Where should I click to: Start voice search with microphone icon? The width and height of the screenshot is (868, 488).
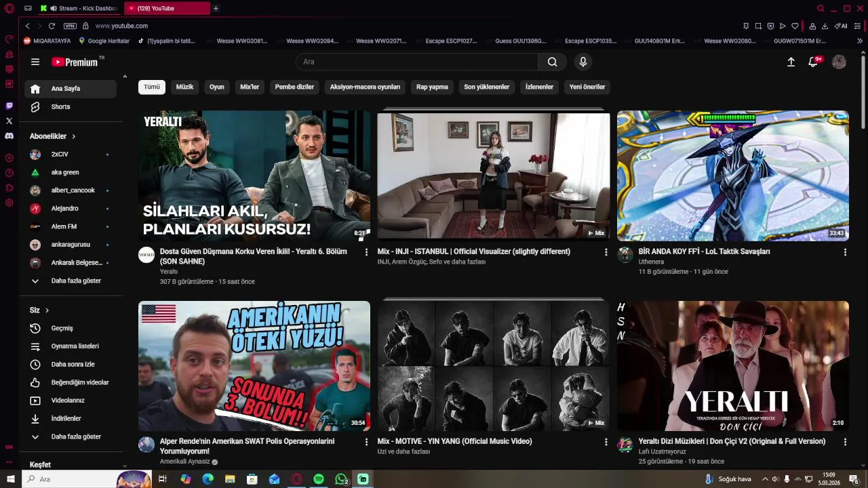pos(583,62)
